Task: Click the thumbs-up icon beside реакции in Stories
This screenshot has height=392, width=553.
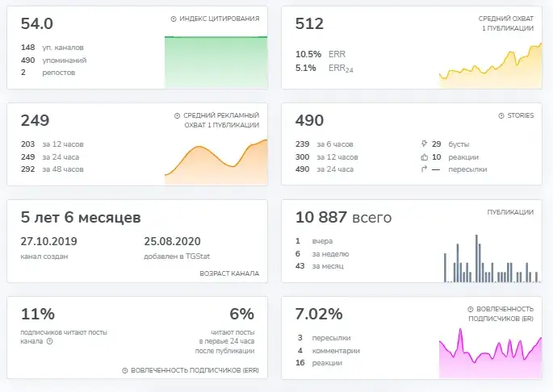Action: pos(425,156)
